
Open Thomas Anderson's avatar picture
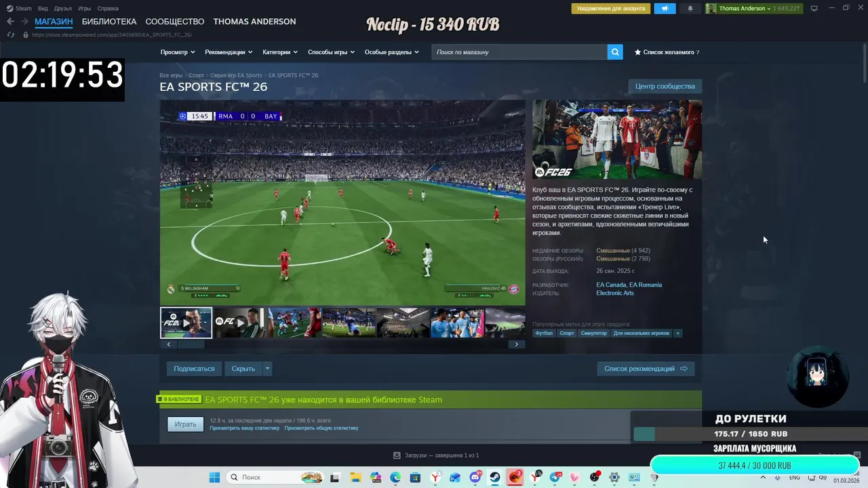click(711, 9)
